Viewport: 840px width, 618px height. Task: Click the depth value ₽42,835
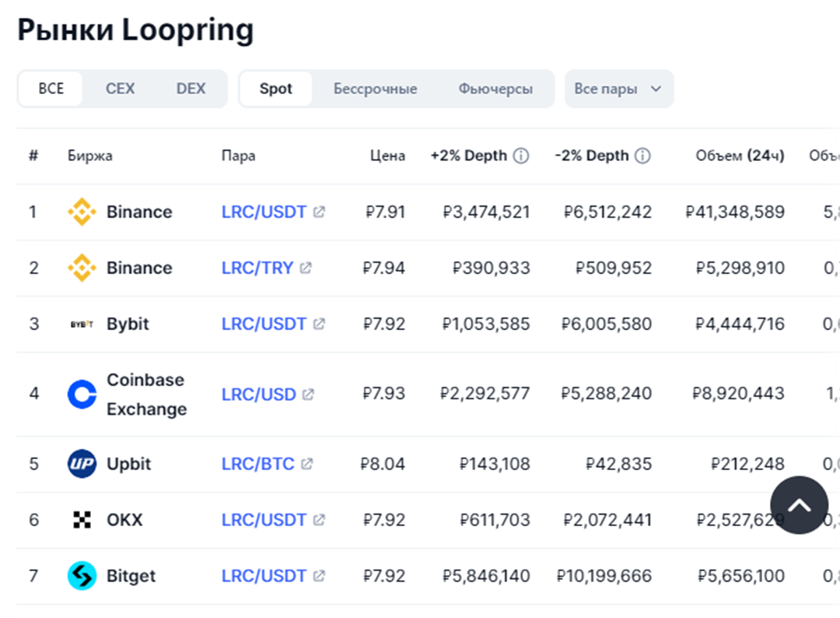point(619,464)
